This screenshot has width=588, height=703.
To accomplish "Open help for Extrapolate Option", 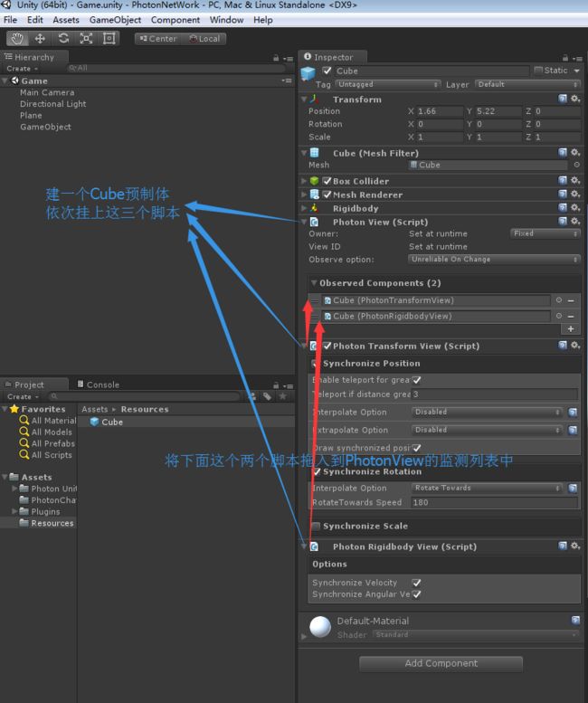I will [573, 430].
